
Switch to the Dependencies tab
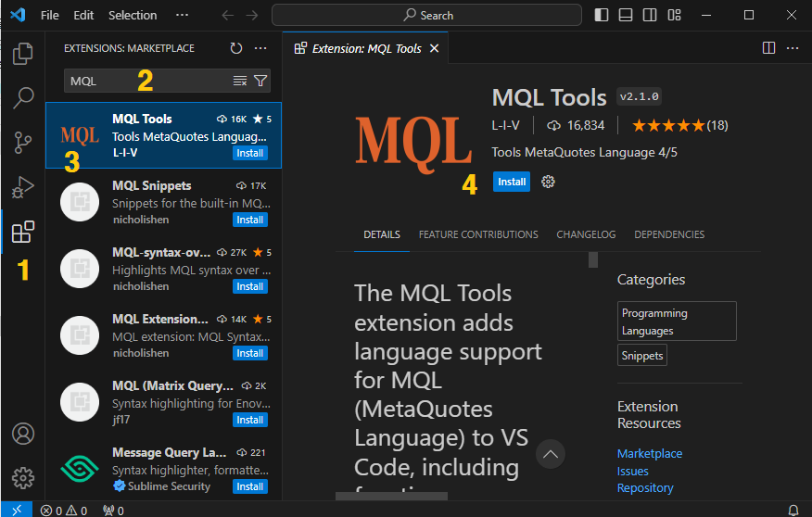click(669, 234)
